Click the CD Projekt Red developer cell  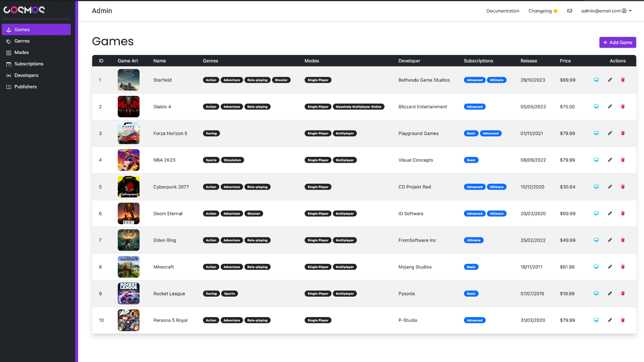click(x=415, y=187)
